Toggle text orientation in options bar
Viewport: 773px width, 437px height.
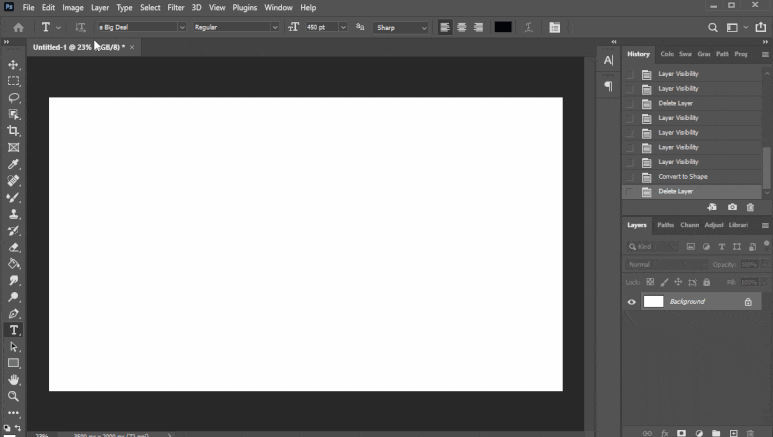tap(80, 28)
